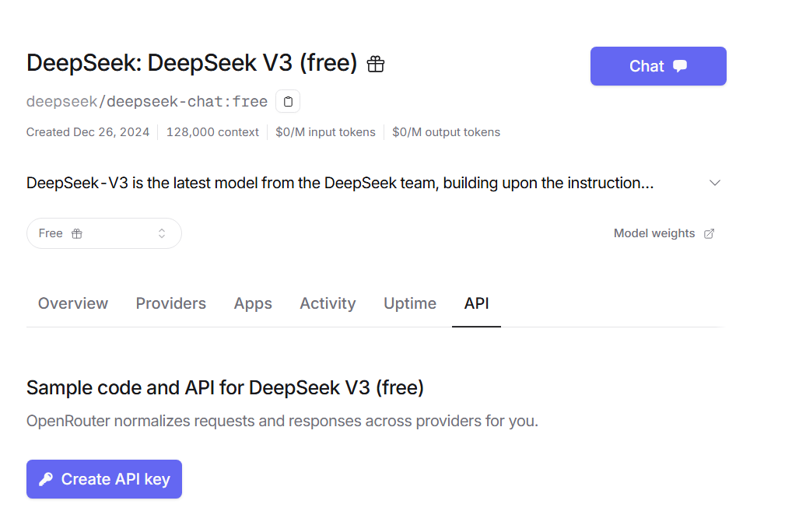Viewport: 806px width, 532px height.
Task: Click the key icon on Create API key
Action: 46,479
